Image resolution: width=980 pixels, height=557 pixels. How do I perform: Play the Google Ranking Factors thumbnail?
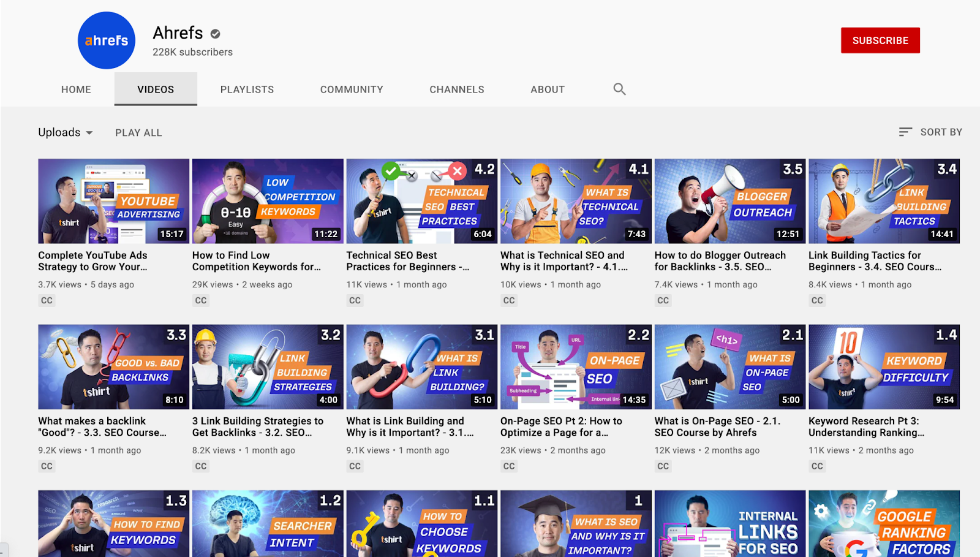pos(884,524)
